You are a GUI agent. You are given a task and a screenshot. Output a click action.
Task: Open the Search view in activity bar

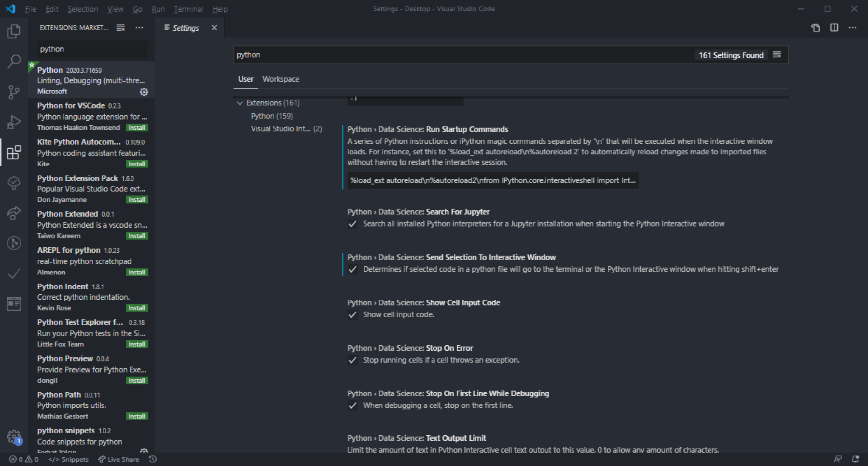[x=14, y=61]
